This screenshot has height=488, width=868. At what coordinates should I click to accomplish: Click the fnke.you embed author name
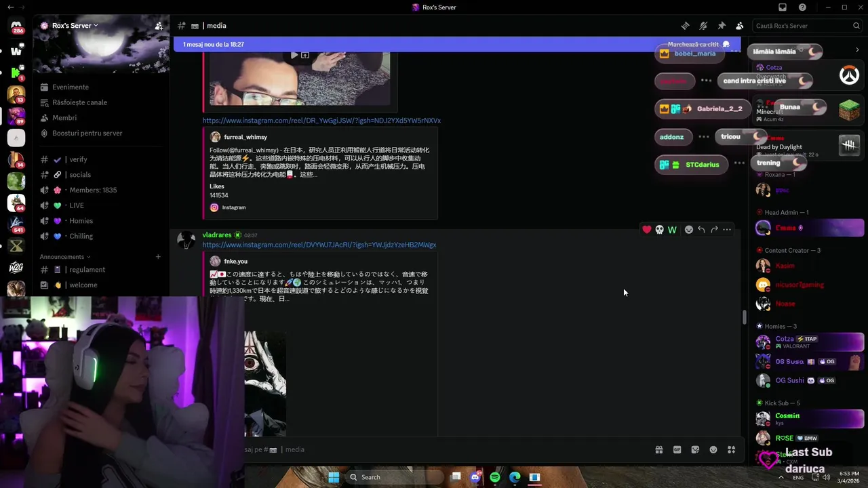tap(235, 261)
